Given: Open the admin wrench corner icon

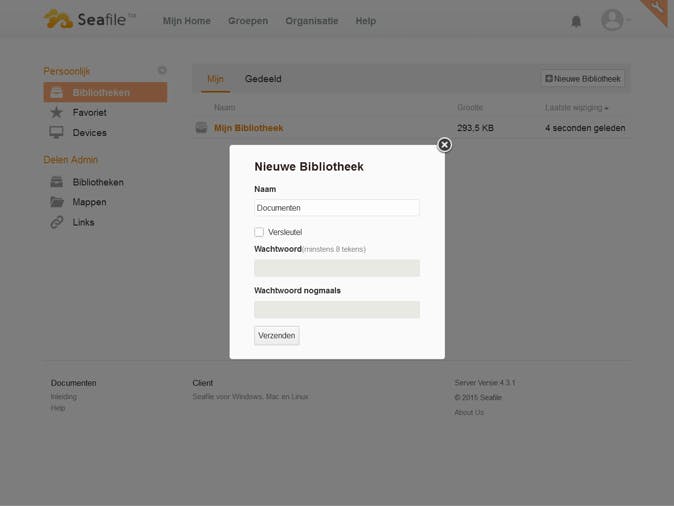Looking at the screenshot, I should click(657, 8).
